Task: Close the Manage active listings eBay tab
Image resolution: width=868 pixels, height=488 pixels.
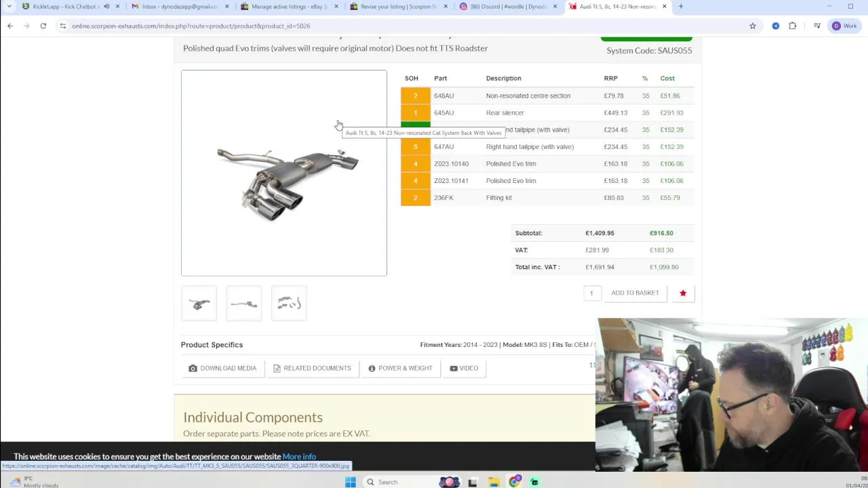Action: (336, 7)
